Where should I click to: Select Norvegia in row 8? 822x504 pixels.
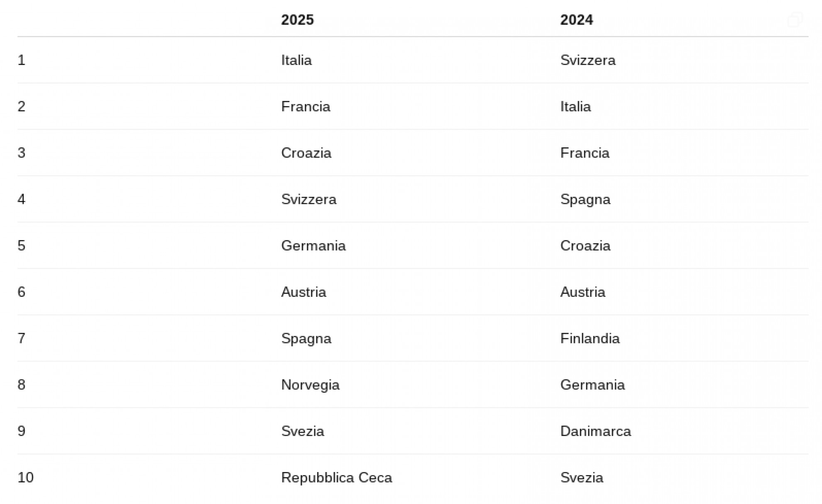(x=310, y=385)
